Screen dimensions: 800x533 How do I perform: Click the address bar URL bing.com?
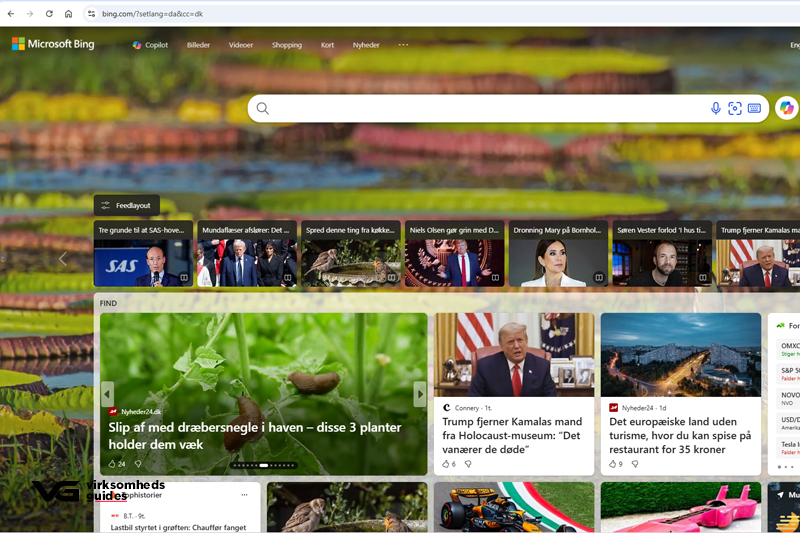pos(152,14)
